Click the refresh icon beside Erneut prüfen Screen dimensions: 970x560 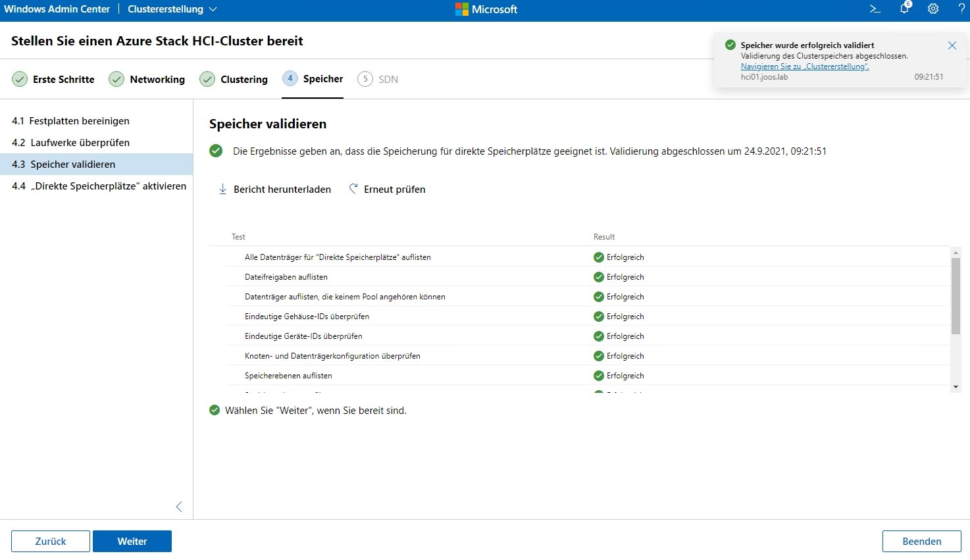[353, 188]
